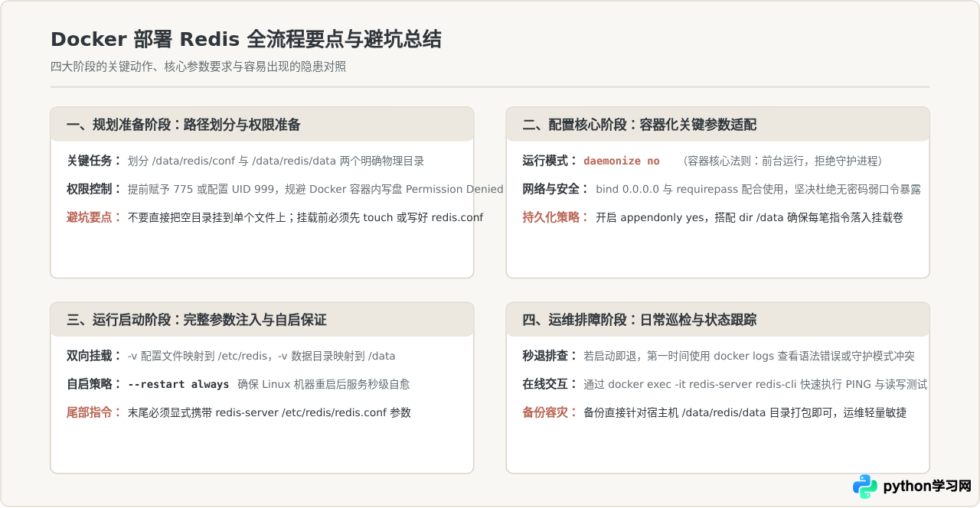Click text starting "-v 配置文件映射到 /etc/redis"
The height and width of the screenshot is (508, 980).
click(x=261, y=356)
